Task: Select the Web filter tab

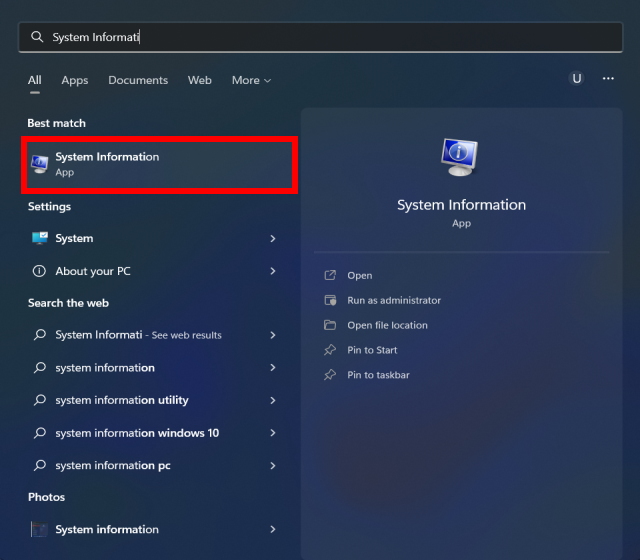Action: pos(200,80)
